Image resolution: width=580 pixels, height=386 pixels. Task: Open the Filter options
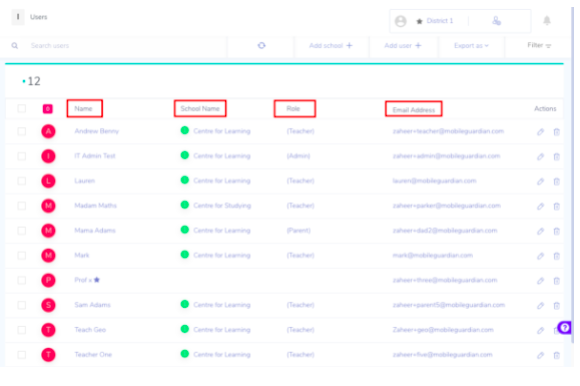[x=539, y=45]
